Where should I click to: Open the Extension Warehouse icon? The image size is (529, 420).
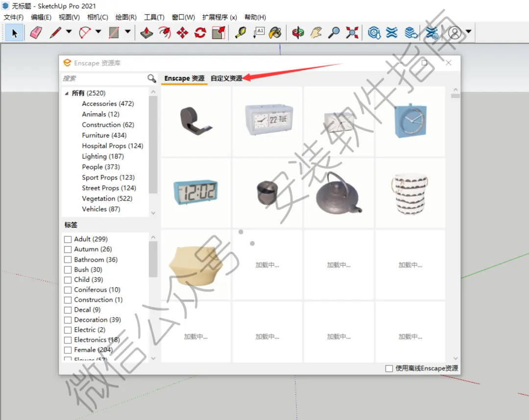coord(392,33)
